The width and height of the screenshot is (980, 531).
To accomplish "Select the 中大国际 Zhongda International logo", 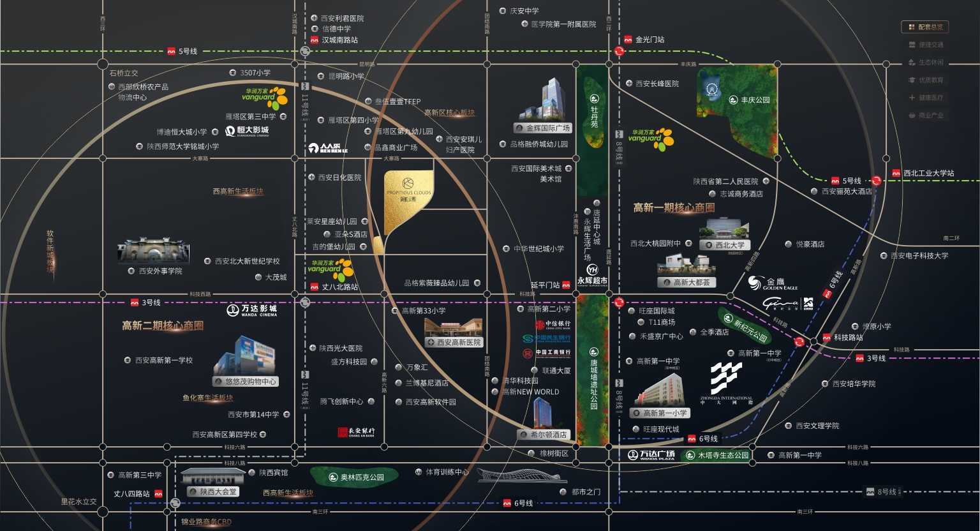I will 726,384.
